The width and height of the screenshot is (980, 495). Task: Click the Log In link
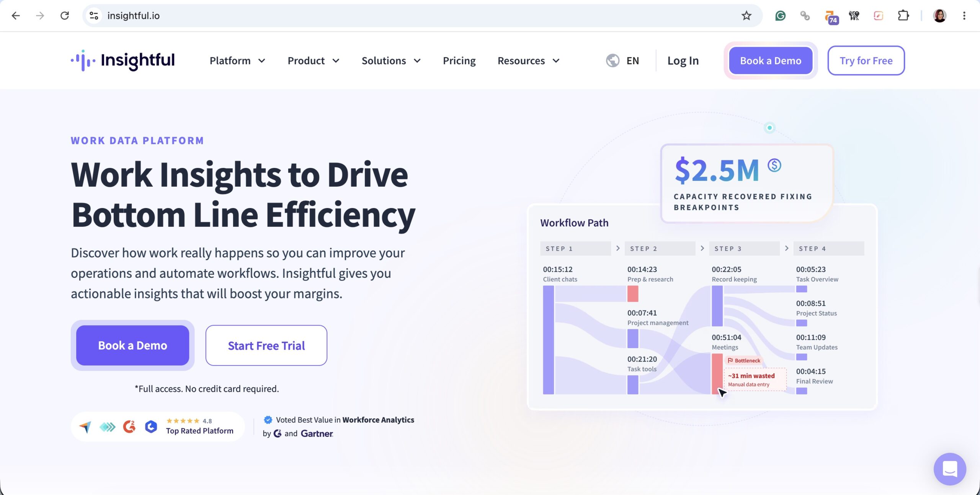(683, 60)
